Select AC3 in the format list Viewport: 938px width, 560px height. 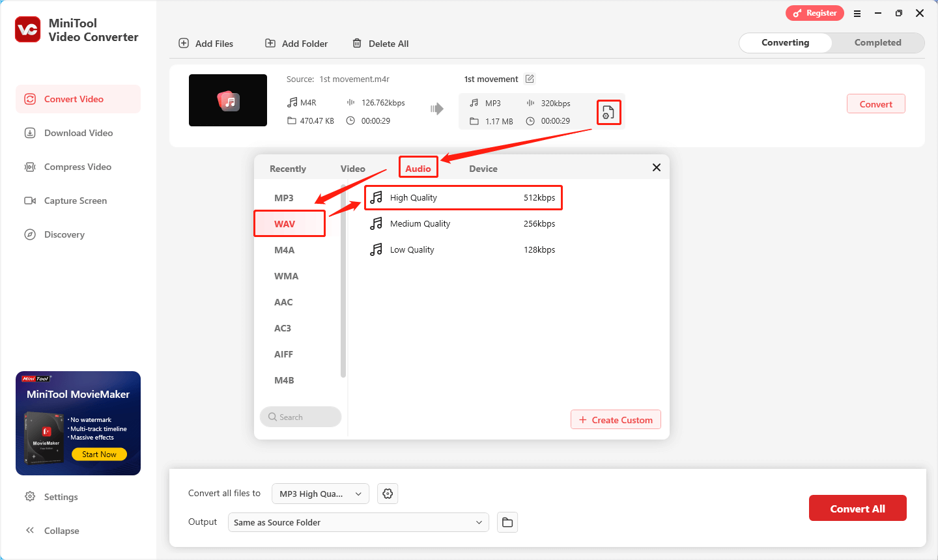coord(283,328)
